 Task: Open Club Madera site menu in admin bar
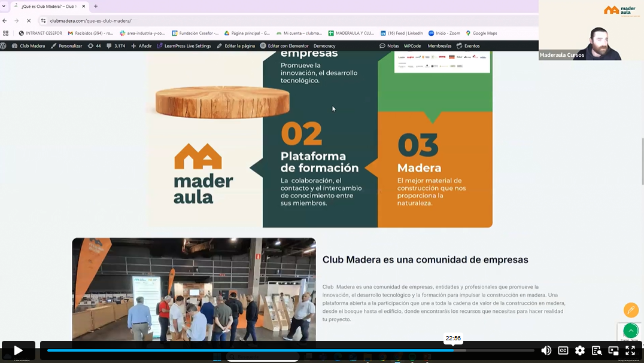point(28,46)
